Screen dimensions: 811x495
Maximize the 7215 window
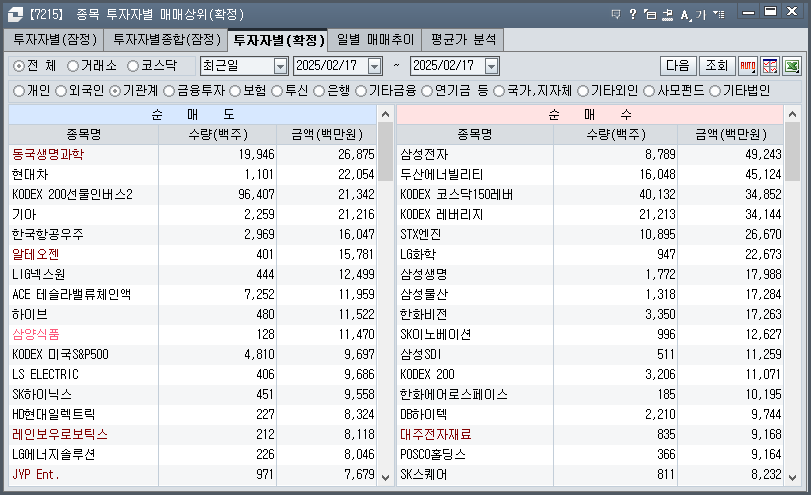pos(771,11)
